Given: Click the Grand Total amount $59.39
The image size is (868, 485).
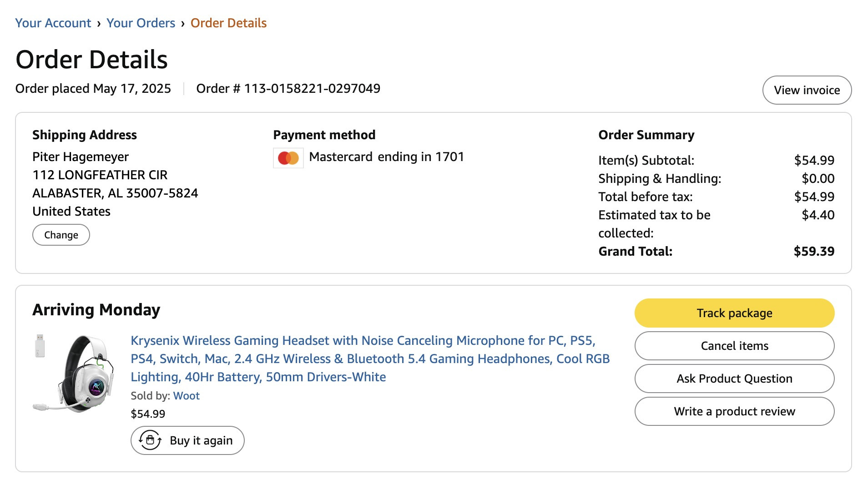Looking at the screenshot, I should click(x=814, y=251).
